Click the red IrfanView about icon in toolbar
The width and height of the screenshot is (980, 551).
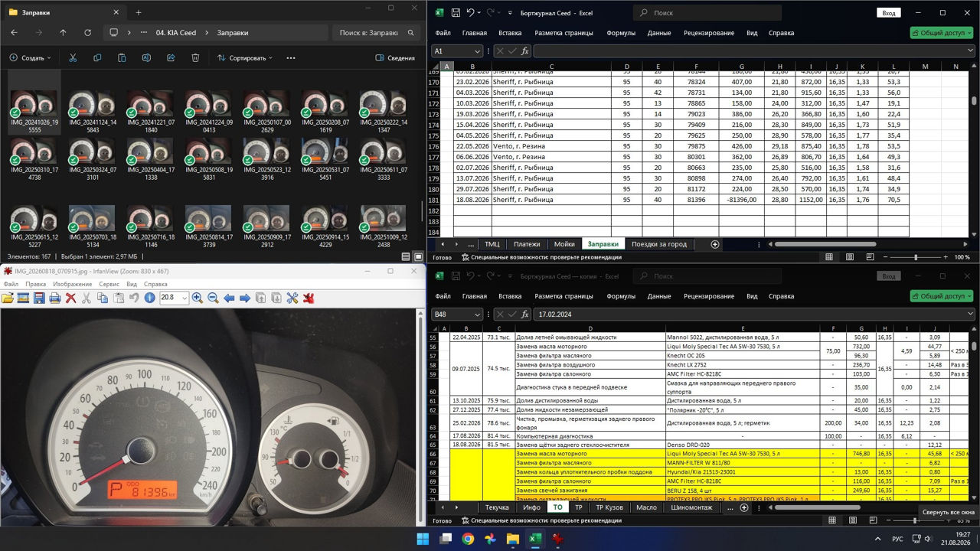[x=309, y=298]
